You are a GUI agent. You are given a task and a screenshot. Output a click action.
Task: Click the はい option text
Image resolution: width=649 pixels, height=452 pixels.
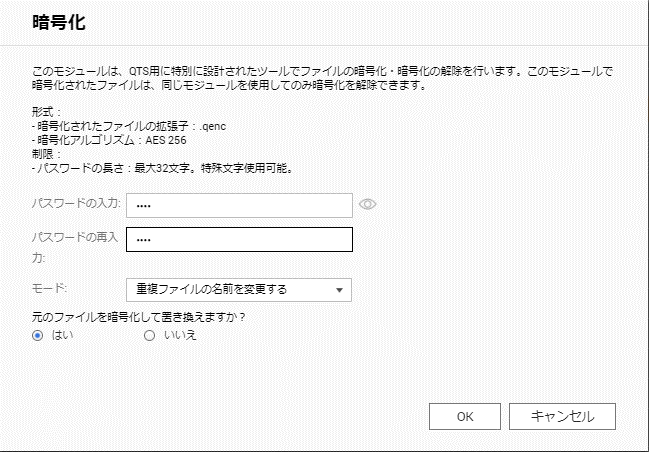(x=62, y=335)
